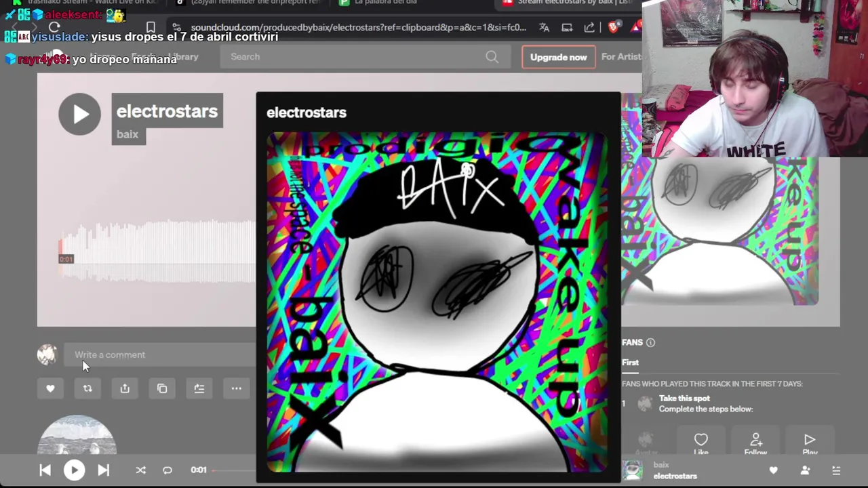Follow baix with the player bar follow icon
Image resolution: width=868 pixels, height=488 pixels.
805,470
